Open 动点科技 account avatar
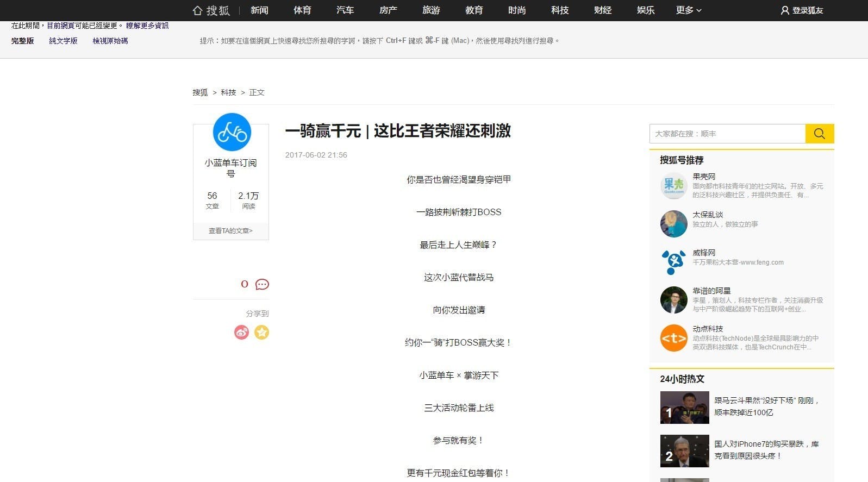This screenshot has width=868, height=482. click(x=674, y=338)
